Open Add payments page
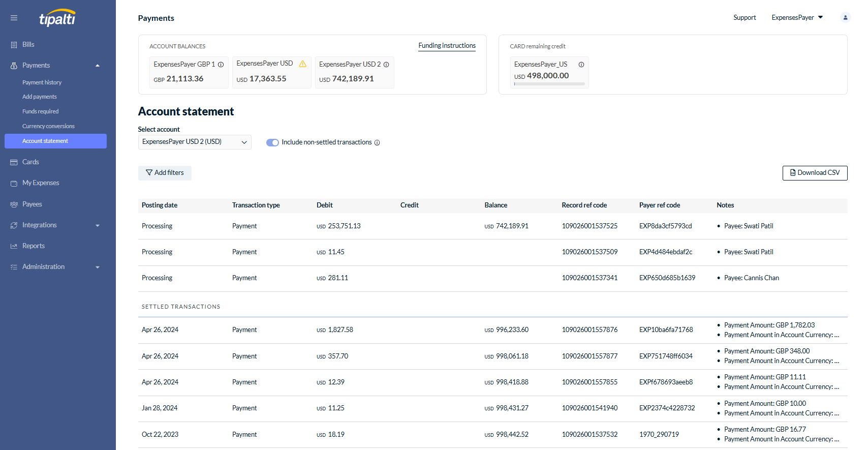The width and height of the screenshot is (868, 450). pos(39,97)
